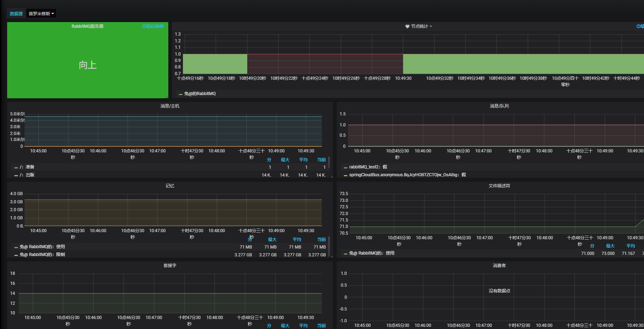Click the clock icon on the top-right panel header

coord(638,26)
